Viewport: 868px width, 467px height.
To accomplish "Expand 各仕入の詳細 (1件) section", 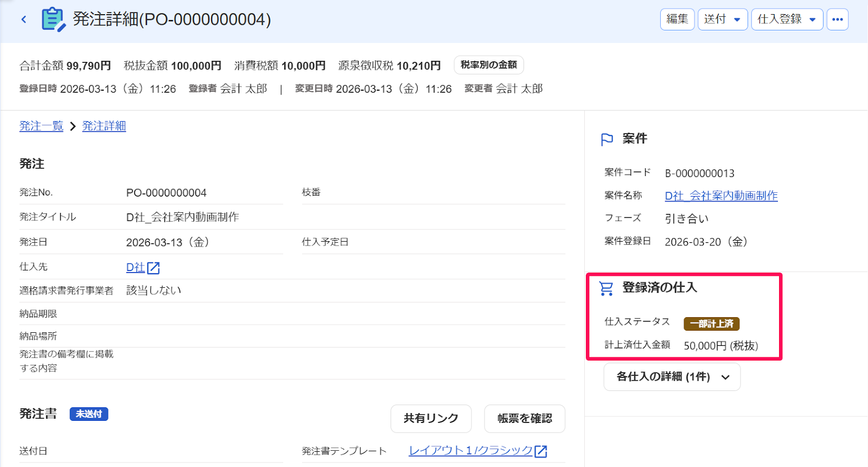I will [x=672, y=377].
